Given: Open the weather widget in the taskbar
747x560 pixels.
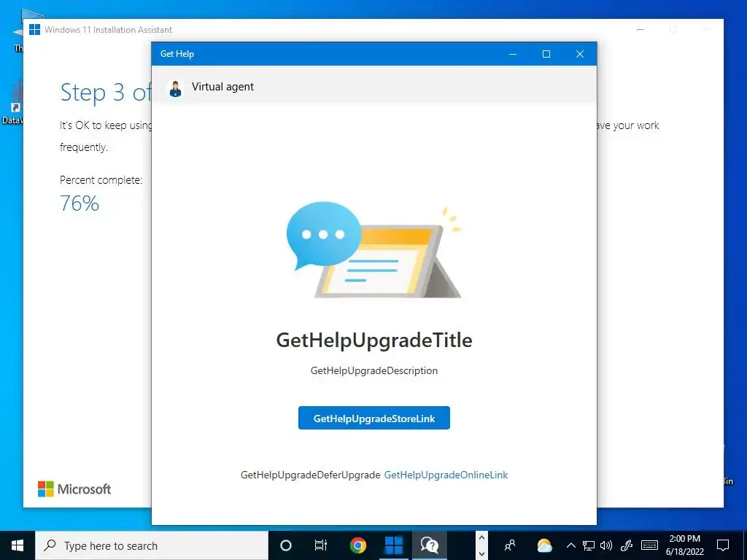Looking at the screenshot, I should click(x=544, y=545).
